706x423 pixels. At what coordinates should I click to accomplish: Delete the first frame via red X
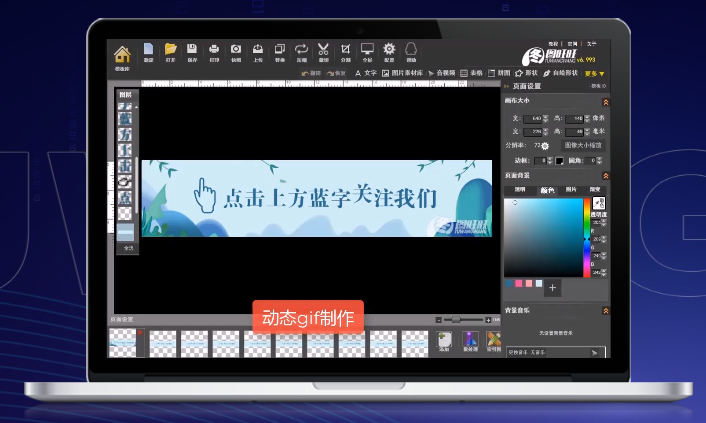click(140, 332)
